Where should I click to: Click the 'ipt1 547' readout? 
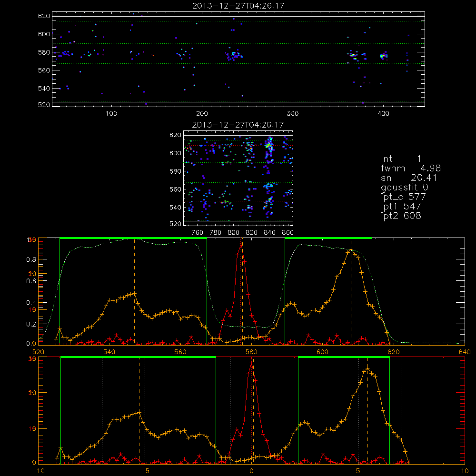[x=401, y=207]
